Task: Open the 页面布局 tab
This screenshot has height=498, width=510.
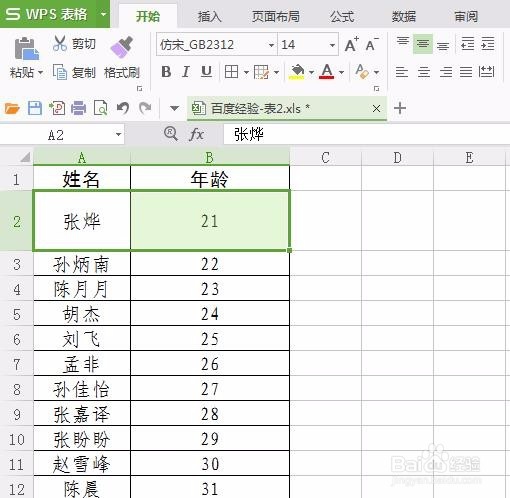Action: click(275, 16)
